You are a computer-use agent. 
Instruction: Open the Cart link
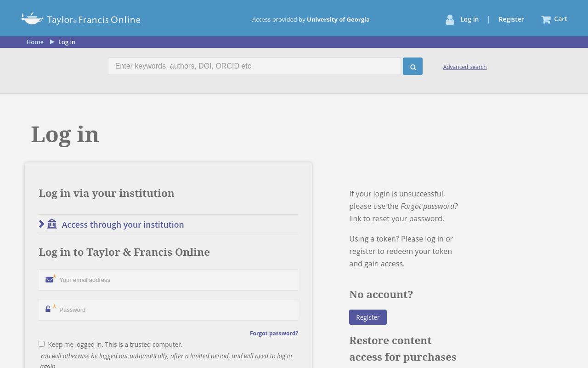click(x=560, y=19)
